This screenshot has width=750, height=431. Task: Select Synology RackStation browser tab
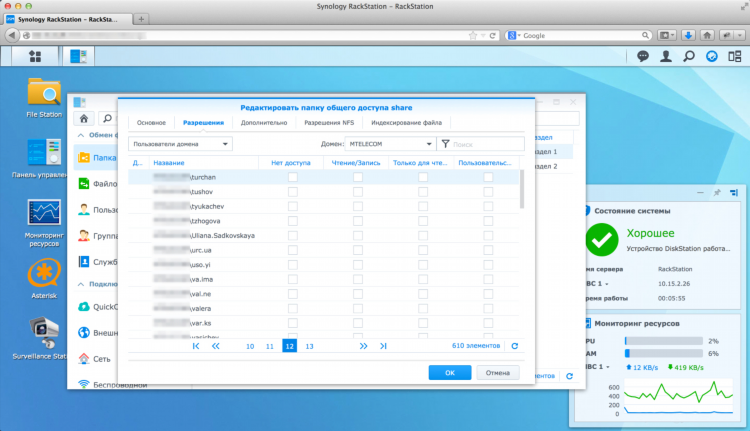[67, 19]
